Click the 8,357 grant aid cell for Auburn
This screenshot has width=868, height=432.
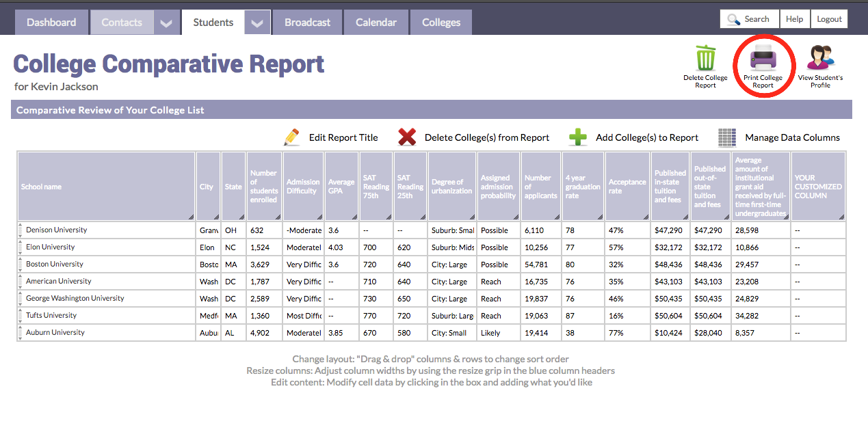pos(761,333)
